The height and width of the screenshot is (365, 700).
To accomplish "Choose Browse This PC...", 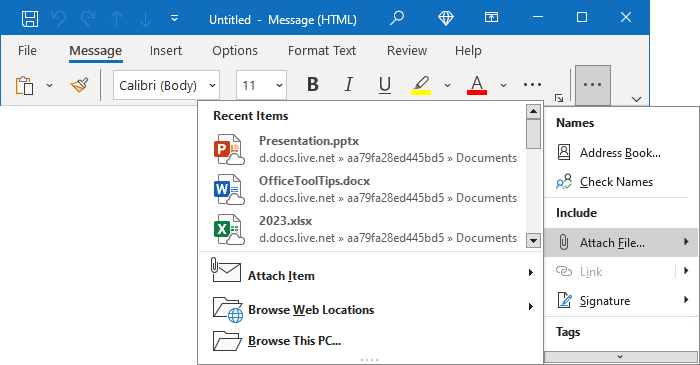I will pos(372,341).
